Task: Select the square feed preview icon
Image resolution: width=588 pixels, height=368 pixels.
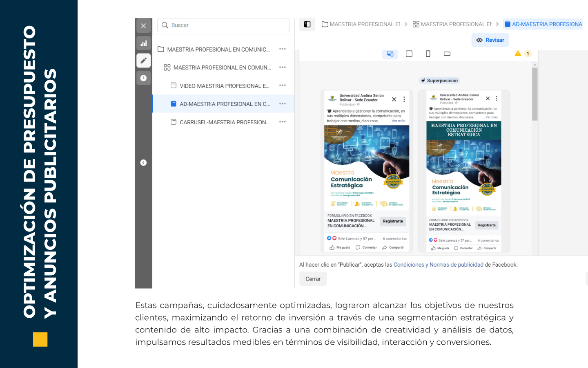Action: pos(409,54)
